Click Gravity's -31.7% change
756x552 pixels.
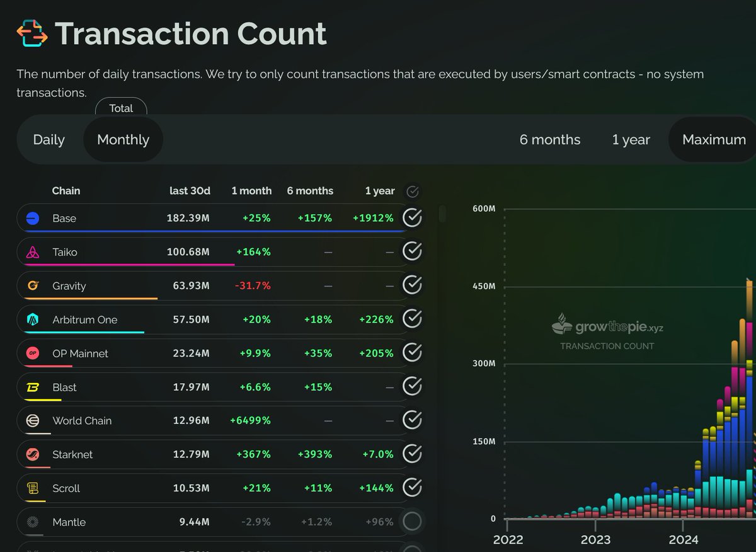[x=253, y=286]
